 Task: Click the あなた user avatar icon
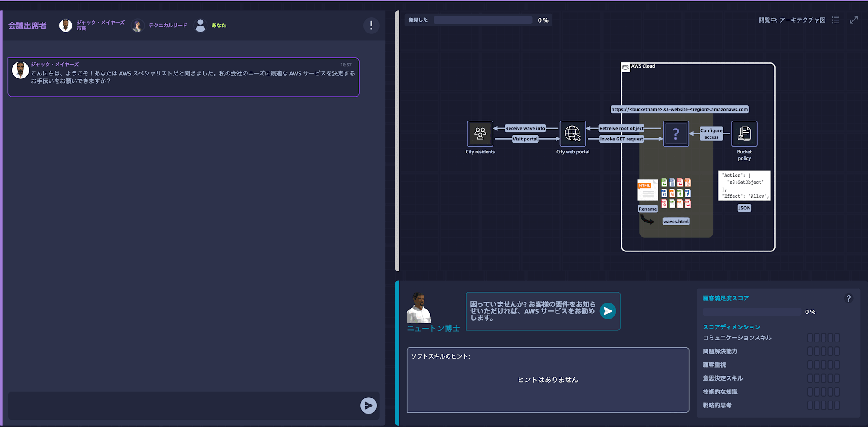(200, 26)
